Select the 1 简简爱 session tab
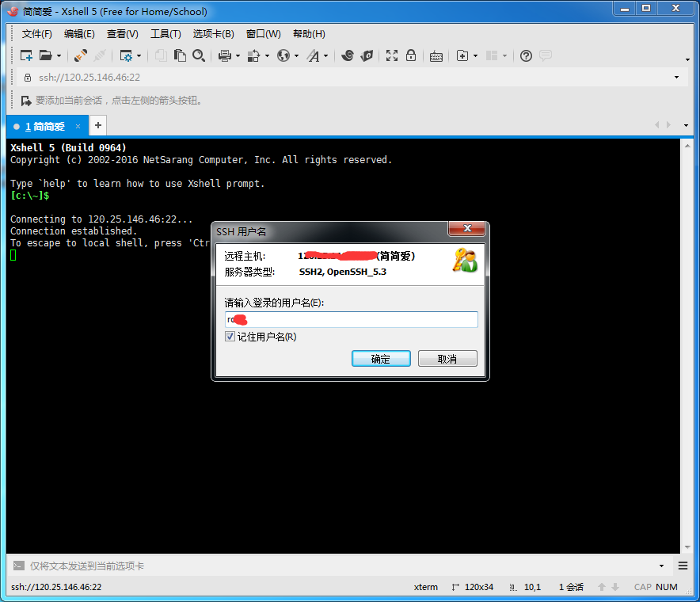Image resolution: width=700 pixels, height=602 pixels. [44, 127]
